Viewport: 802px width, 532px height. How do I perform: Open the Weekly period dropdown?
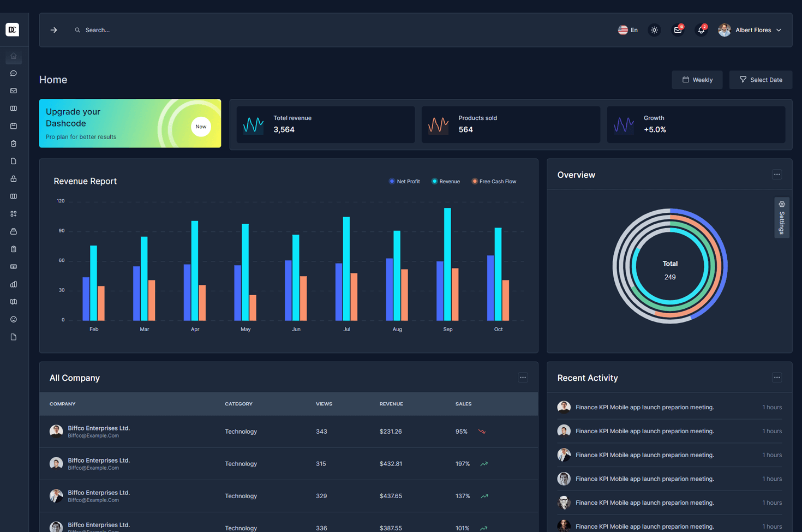(697, 80)
